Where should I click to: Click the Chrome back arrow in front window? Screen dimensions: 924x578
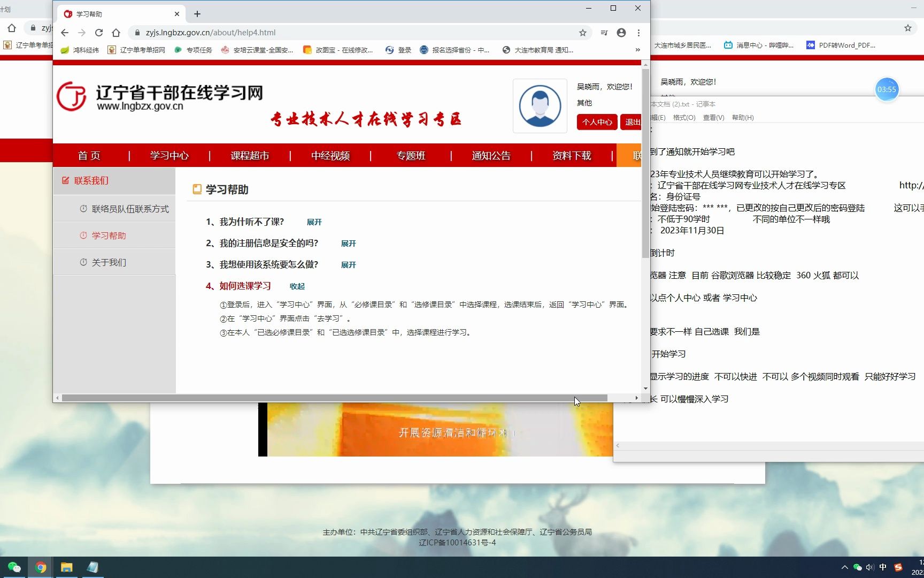tap(65, 33)
